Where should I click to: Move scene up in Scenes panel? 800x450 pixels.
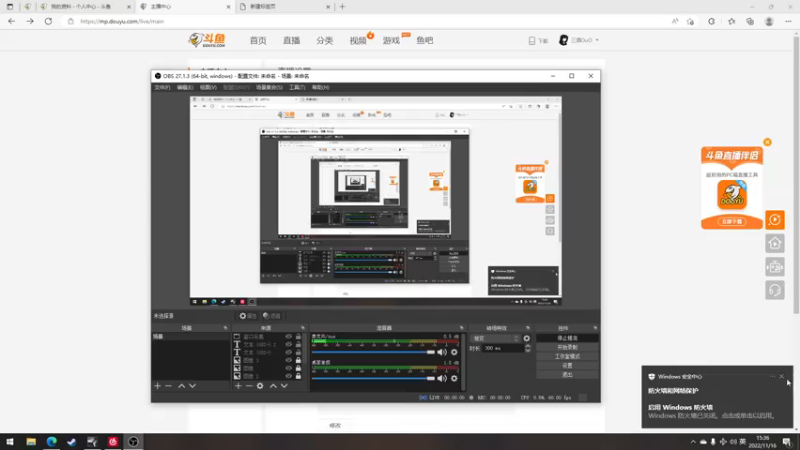pyautogui.click(x=181, y=386)
